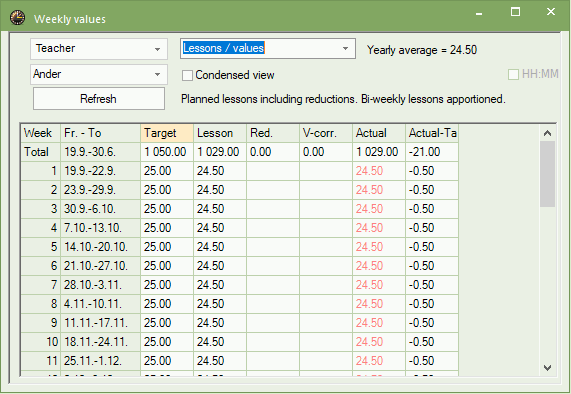The height and width of the screenshot is (394, 571).
Task: Select week 9 date range 11.11.-17.11.
Action: click(101, 323)
